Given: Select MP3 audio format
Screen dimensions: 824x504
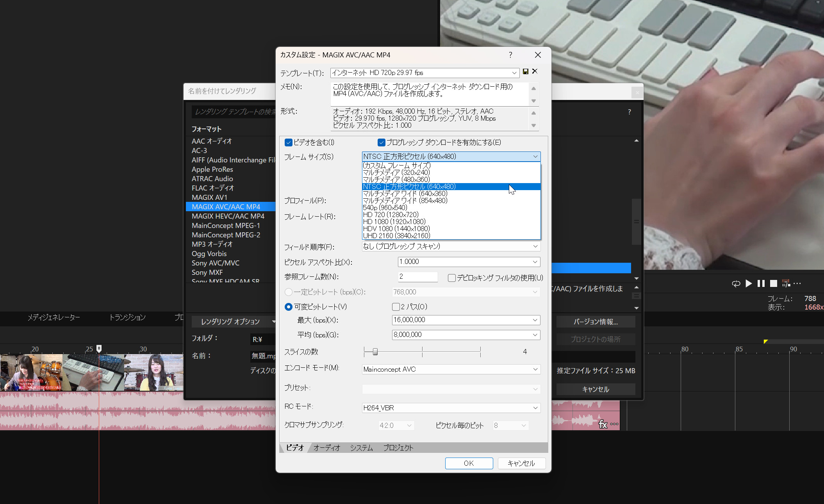Looking at the screenshot, I should (x=230, y=244).
